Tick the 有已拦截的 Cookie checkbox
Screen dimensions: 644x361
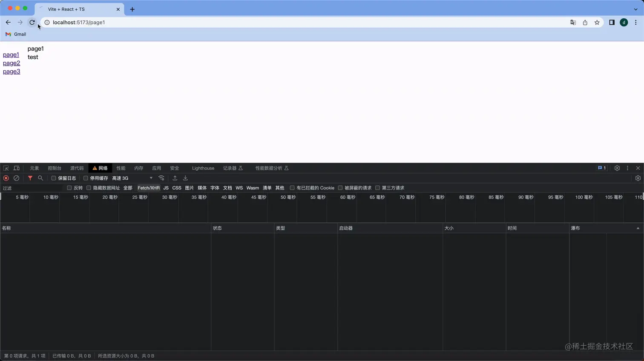click(x=292, y=188)
